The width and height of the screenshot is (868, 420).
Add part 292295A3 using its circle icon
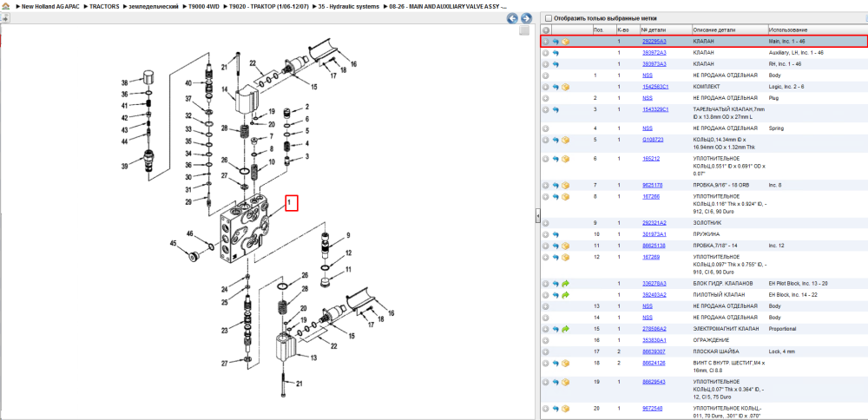545,42
